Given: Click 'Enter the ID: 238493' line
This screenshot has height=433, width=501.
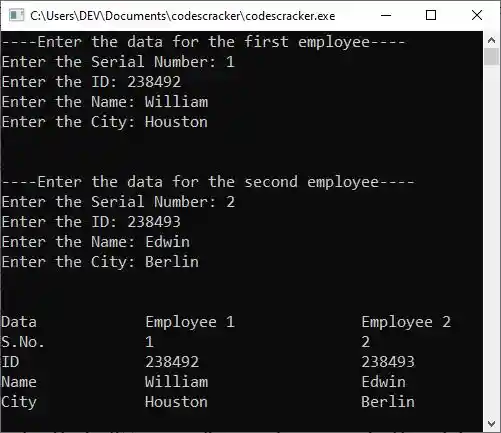Looking at the screenshot, I should tap(91, 222).
